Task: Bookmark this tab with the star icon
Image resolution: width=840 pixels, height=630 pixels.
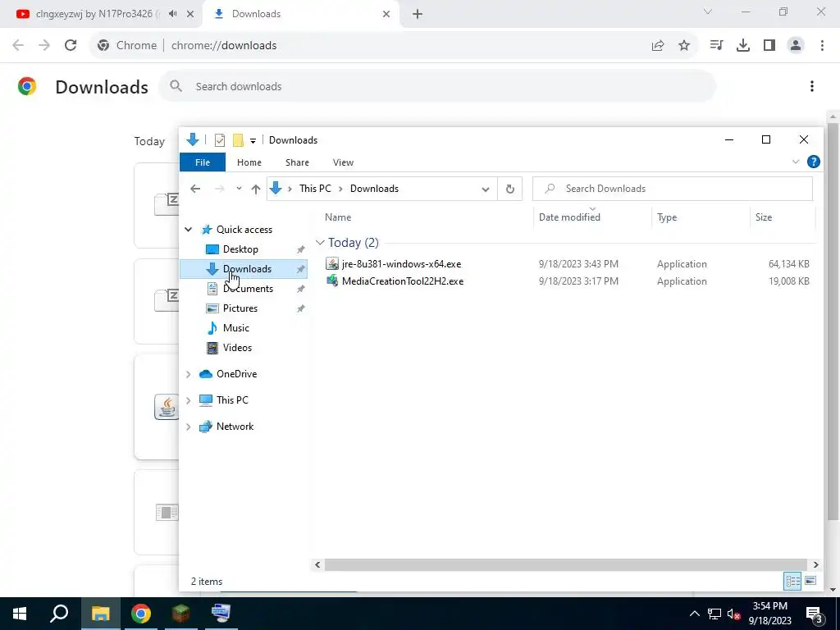Action: (684, 46)
